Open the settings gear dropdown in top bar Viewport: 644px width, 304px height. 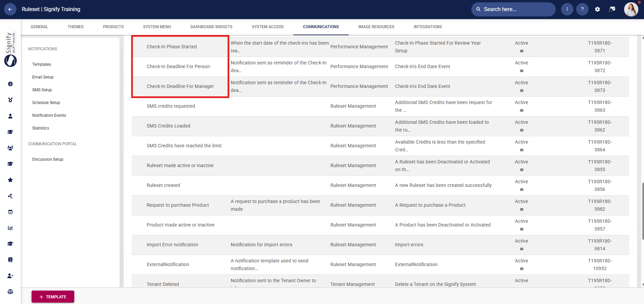pos(597,9)
